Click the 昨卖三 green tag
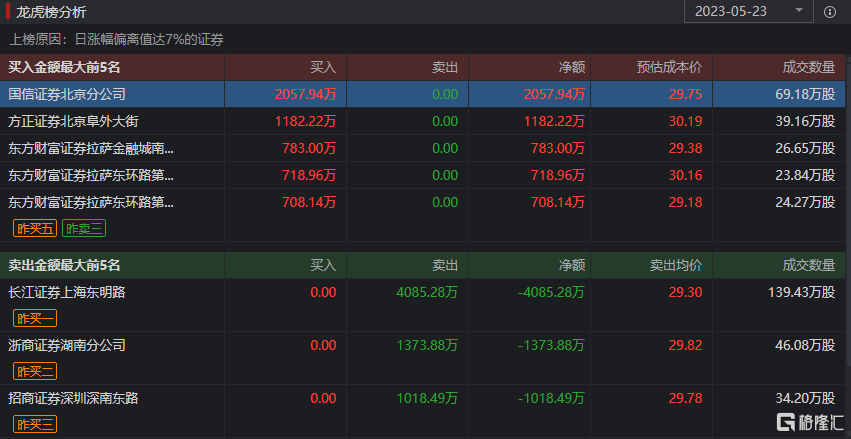This screenshot has width=851, height=439. click(84, 228)
